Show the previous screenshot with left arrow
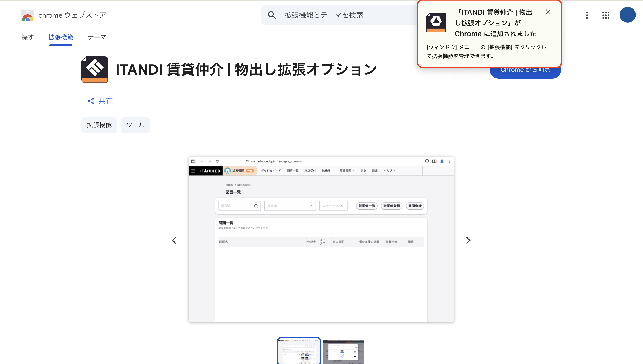The width and height of the screenshot is (643, 364). tap(174, 240)
